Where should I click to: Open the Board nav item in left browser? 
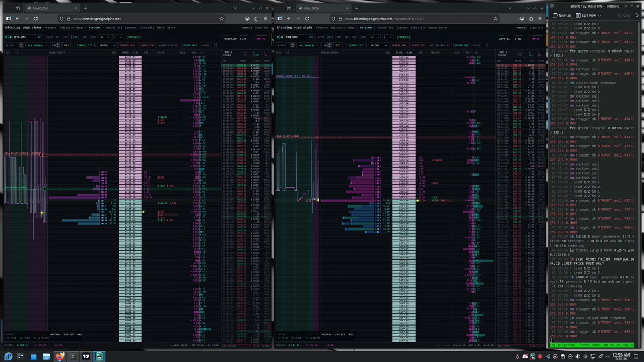(110, 27)
